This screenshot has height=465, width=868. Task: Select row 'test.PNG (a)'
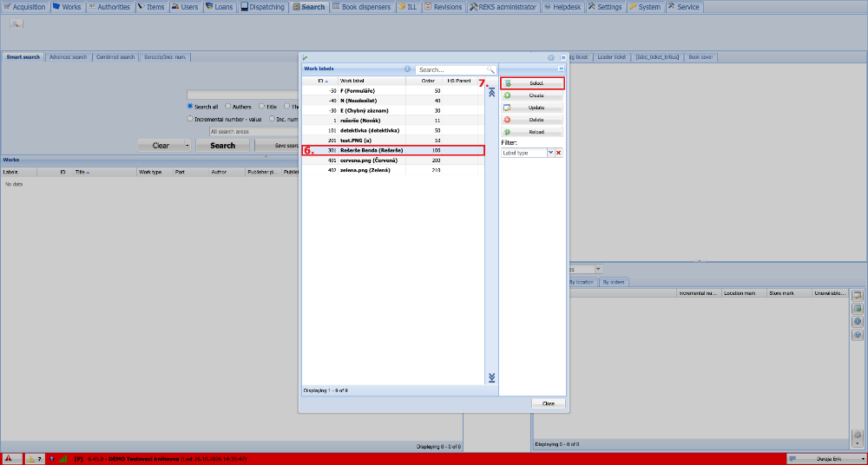[392, 140]
